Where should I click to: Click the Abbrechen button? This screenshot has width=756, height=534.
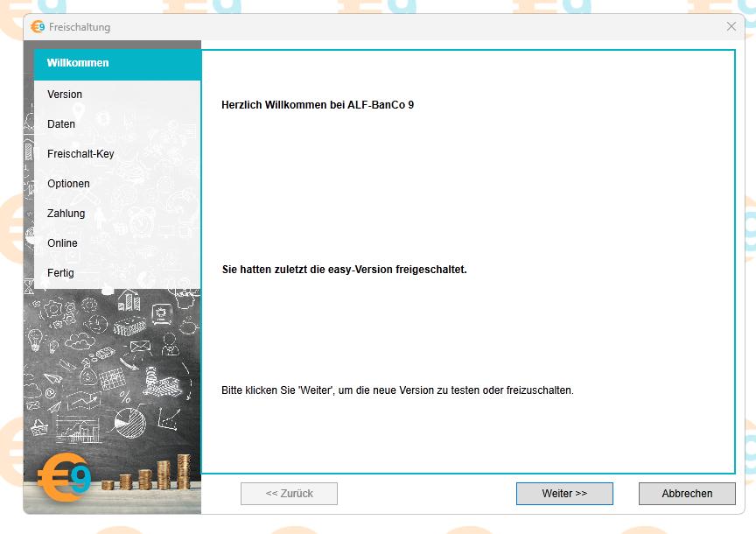click(x=687, y=494)
